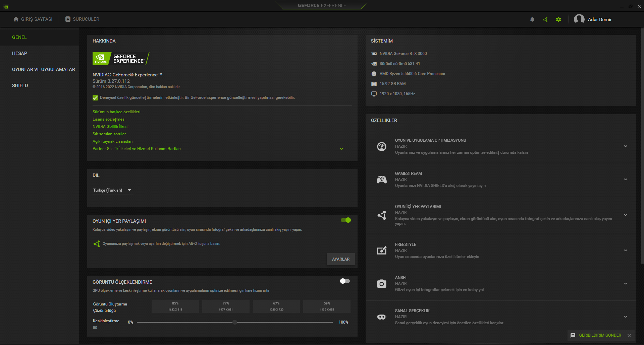Click the Adar Demir account name
This screenshot has width=644, height=345.
[x=600, y=19]
